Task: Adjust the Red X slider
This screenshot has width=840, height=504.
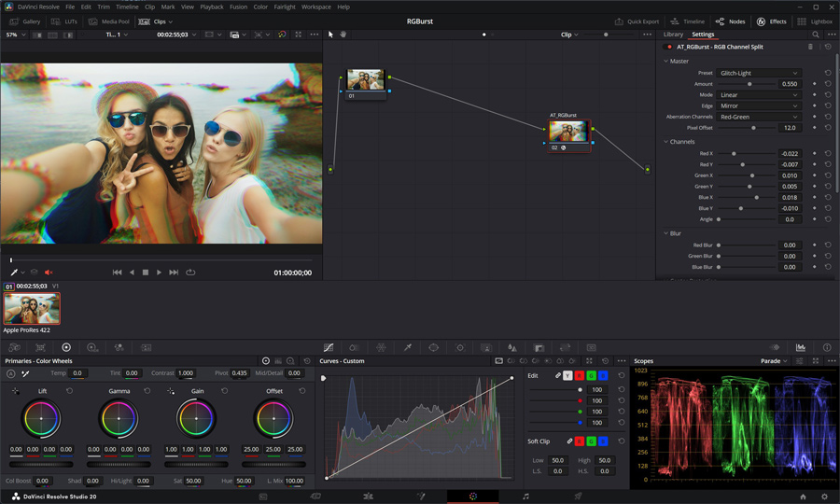Action: (x=734, y=154)
